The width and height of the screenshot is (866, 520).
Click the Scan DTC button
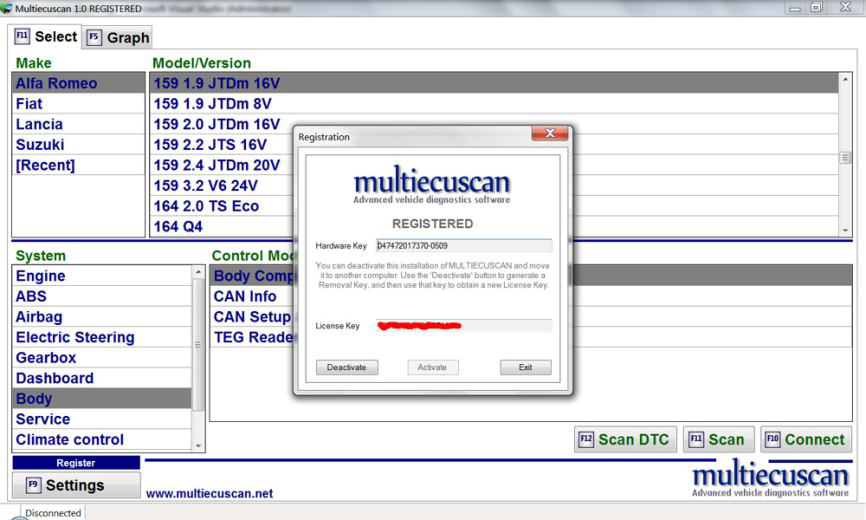click(x=625, y=439)
